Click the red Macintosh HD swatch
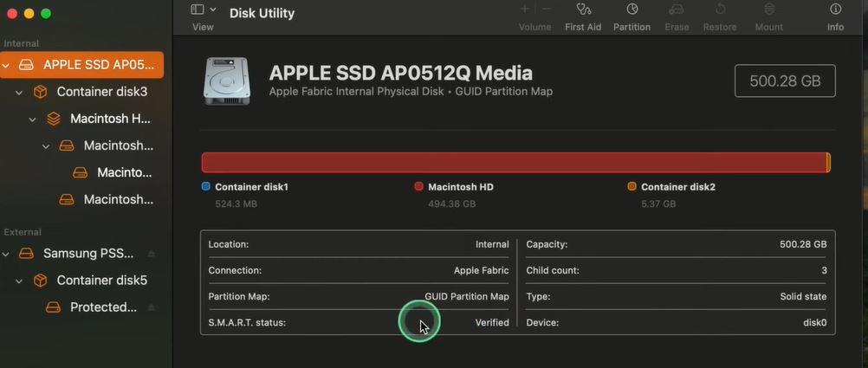The width and height of the screenshot is (868, 368). [419, 186]
